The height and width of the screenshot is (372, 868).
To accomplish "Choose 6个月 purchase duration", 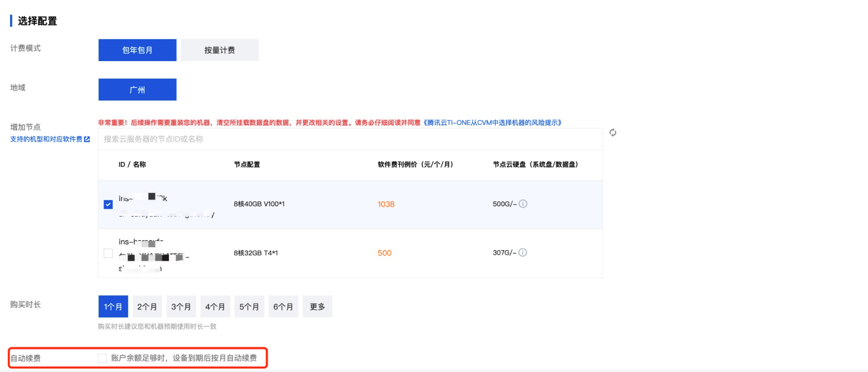I will click(x=283, y=306).
